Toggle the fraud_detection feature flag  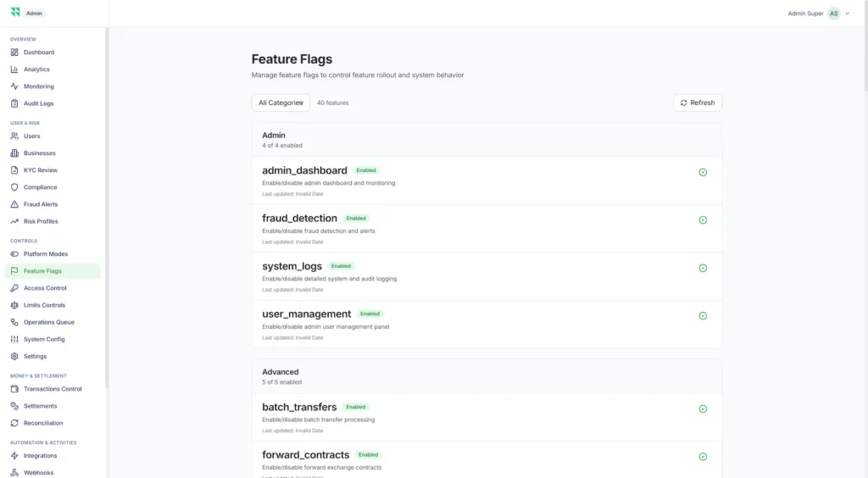[x=703, y=220]
